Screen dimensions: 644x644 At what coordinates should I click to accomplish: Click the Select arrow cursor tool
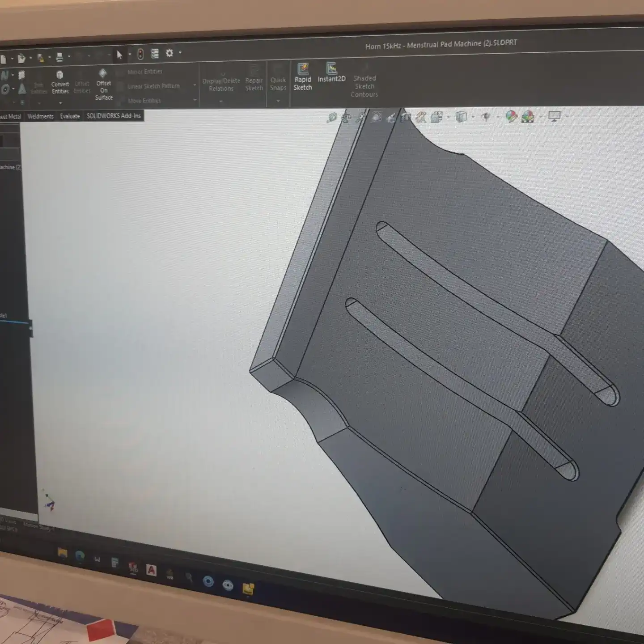pos(119,55)
